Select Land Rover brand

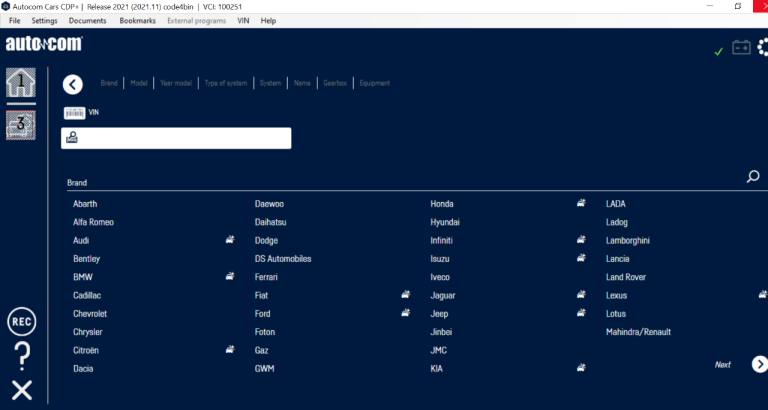tap(626, 277)
